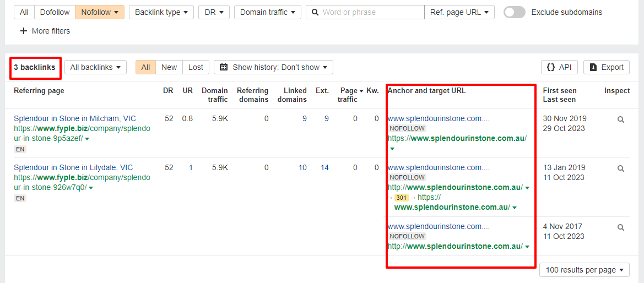Viewport: 644px width, 283px height.
Task: Inspect the Mitcham backlink row magnifier
Action: point(621,119)
